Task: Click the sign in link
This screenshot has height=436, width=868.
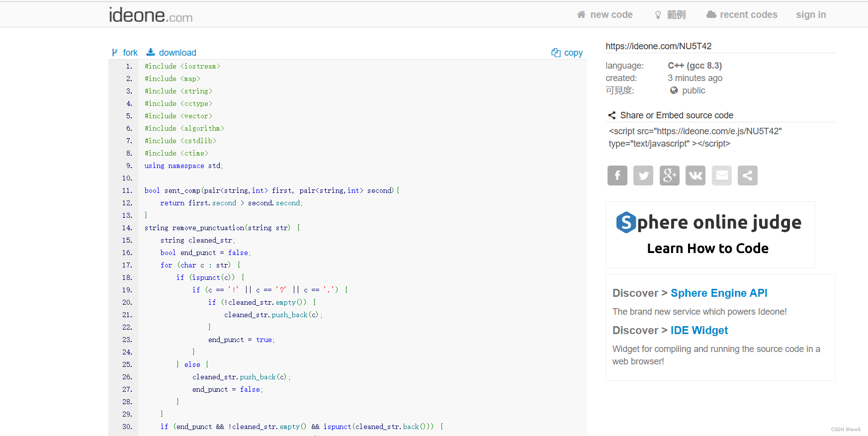Action: pyautogui.click(x=811, y=15)
